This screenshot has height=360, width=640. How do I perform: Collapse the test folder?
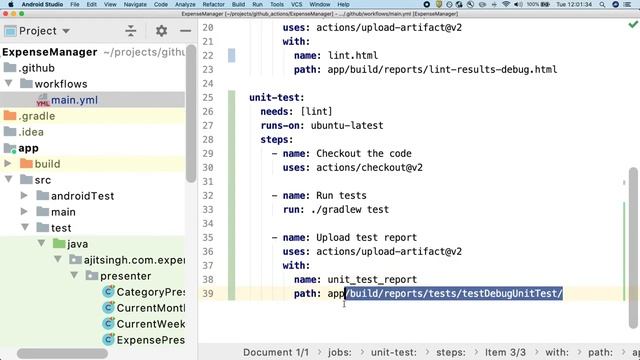click(25, 227)
